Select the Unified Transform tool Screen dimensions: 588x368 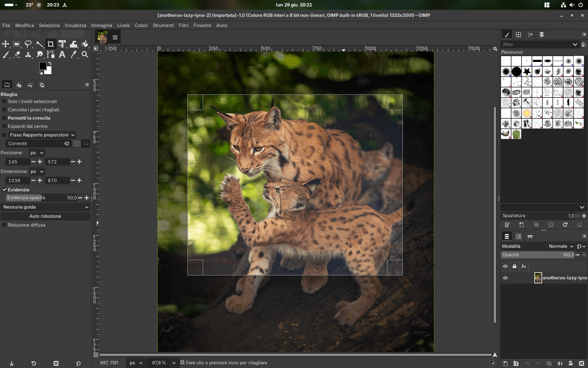pyautogui.click(x=62, y=44)
